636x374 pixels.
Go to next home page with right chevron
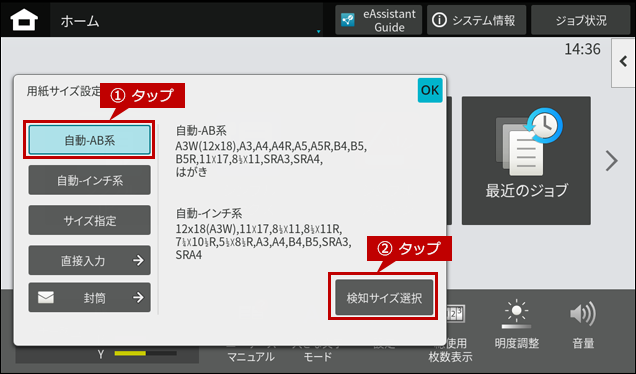(x=611, y=161)
